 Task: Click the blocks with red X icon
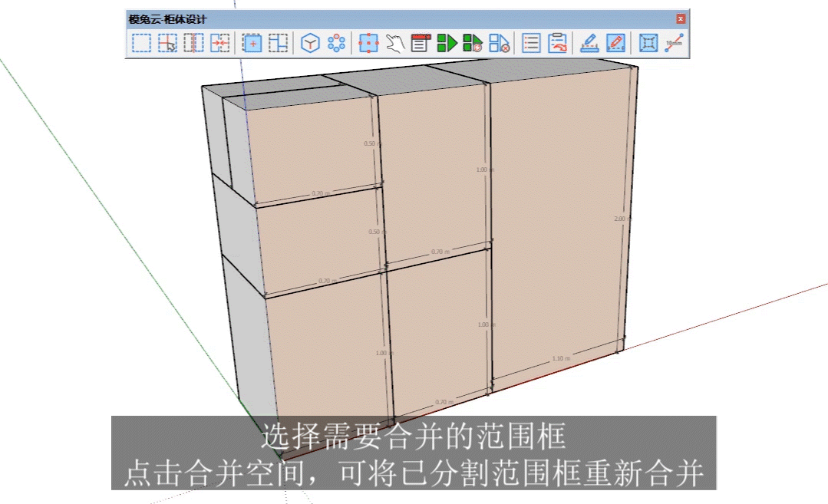(x=500, y=44)
